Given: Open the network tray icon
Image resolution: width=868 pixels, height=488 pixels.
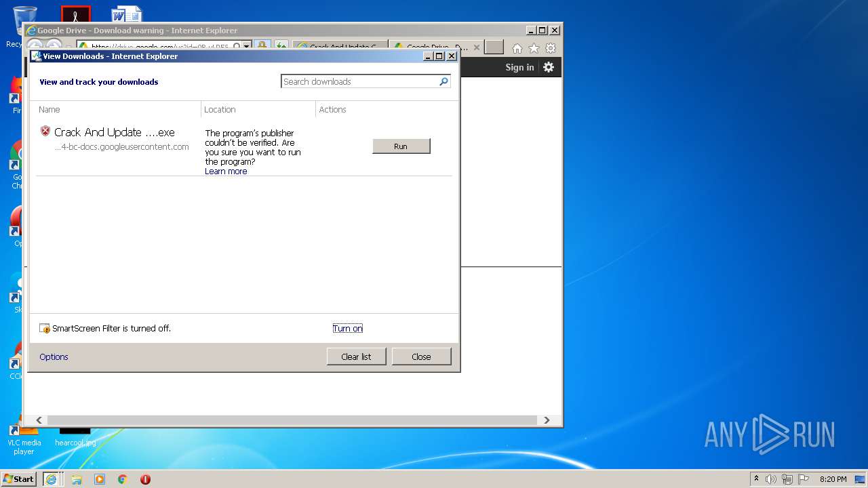Looking at the screenshot, I should click(x=787, y=479).
